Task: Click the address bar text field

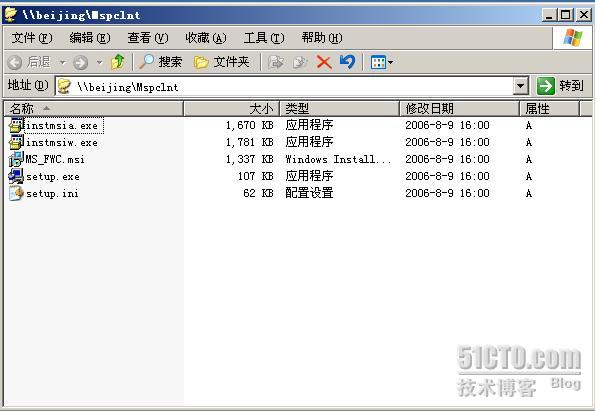Action: pyautogui.click(x=285, y=87)
